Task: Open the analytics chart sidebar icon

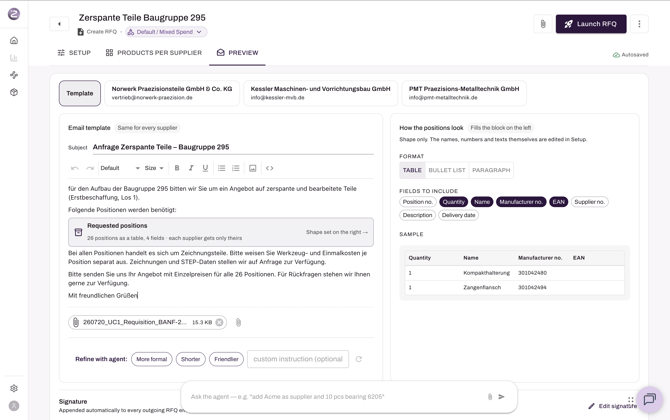Action: [14, 58]
